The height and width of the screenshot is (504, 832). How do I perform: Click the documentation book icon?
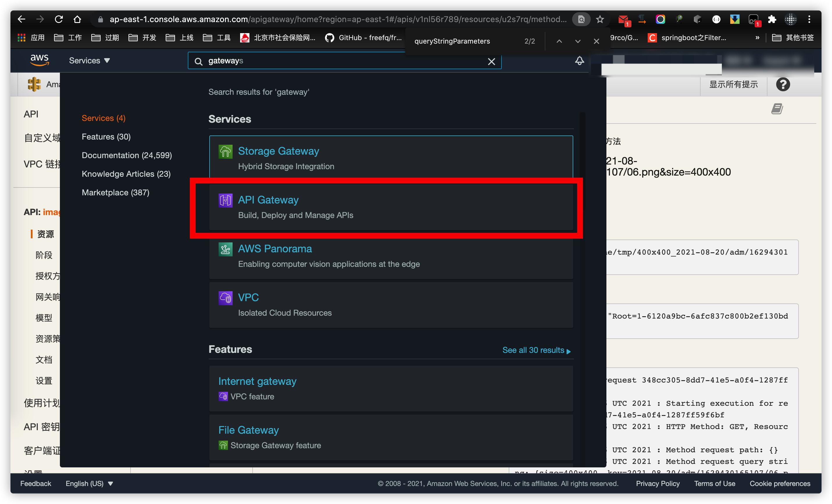tap(777, 109)
